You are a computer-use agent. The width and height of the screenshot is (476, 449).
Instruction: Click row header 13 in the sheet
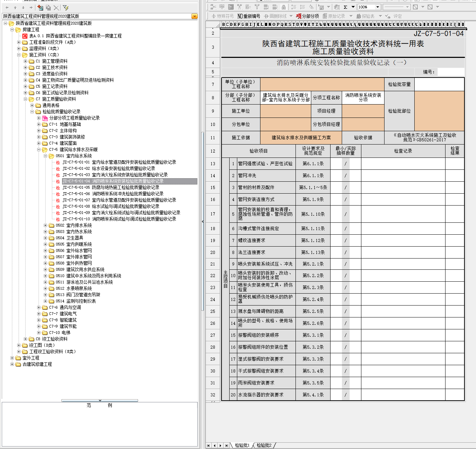[x=213, y=163]
